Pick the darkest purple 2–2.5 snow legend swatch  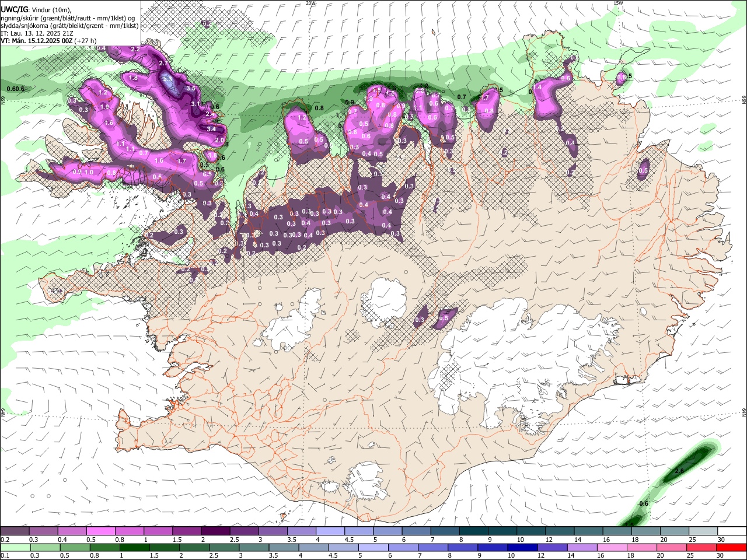(215, 531)
